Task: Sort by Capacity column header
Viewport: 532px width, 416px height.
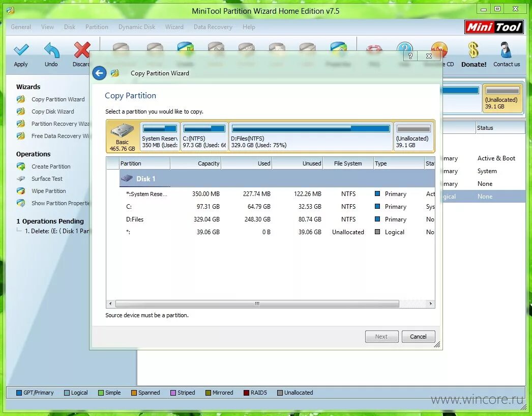Action: [x=196, y=163]
